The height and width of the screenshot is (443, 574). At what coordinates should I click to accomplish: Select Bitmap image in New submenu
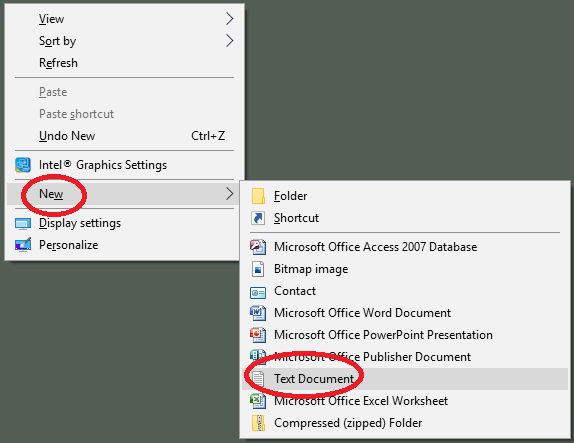point(405,269)
